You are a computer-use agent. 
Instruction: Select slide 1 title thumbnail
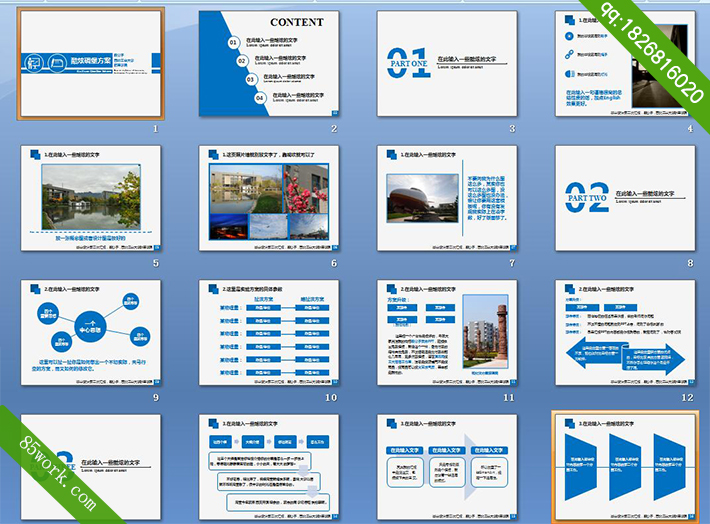pyautogui.click(x=91, y=63)
